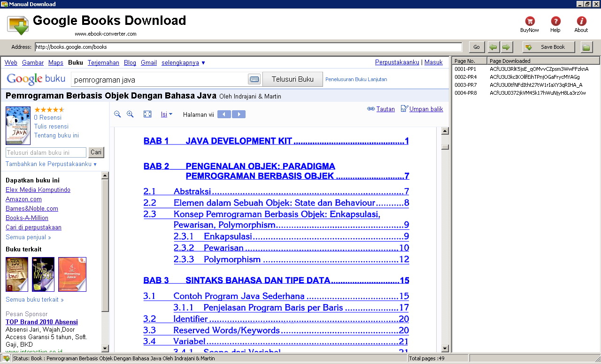The image size is (601, 364).
Task: Go to previous book page
Action: (x=224, y=114)
